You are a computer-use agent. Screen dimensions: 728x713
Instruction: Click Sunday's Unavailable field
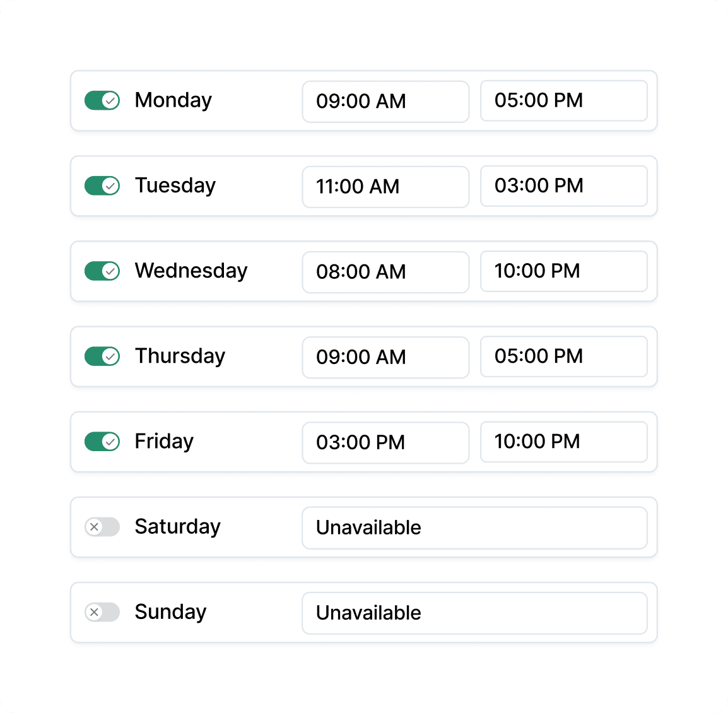click(475, 613)
